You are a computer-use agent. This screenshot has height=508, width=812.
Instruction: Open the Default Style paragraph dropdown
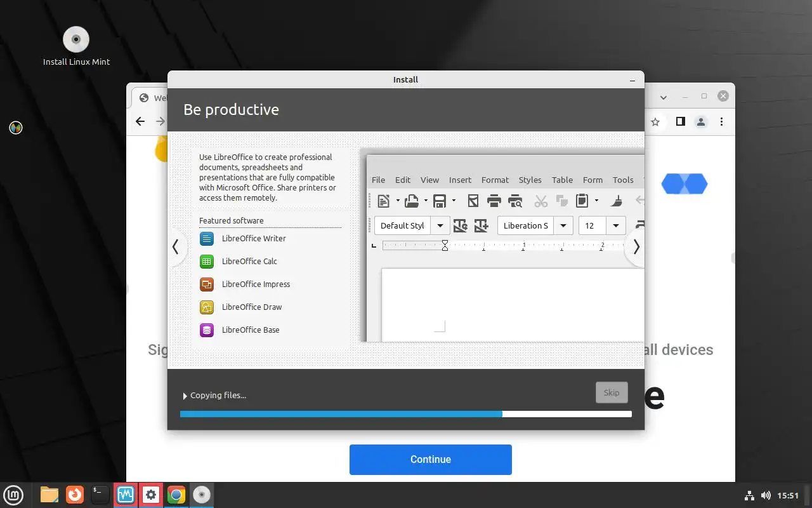coord(440,225)
